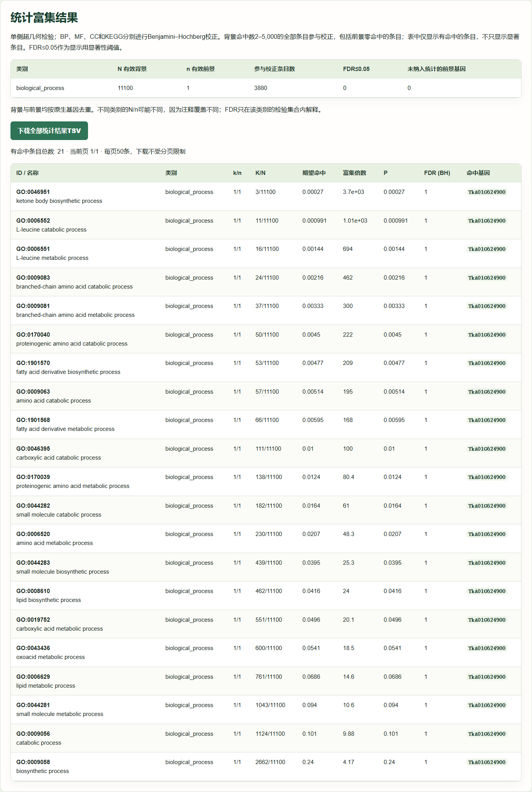
Task: Click the '统计富集结果' page heading
Action: pos(44,17)
